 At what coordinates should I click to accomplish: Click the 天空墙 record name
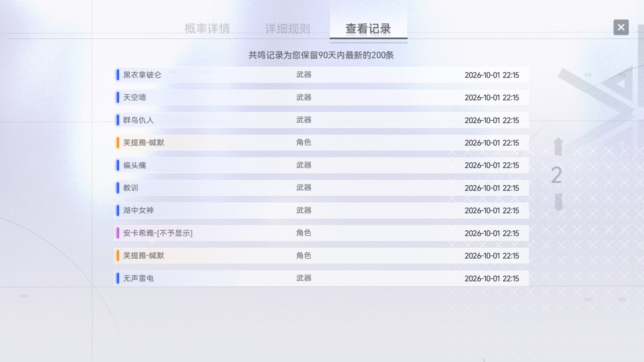click(x=135, y=98)
